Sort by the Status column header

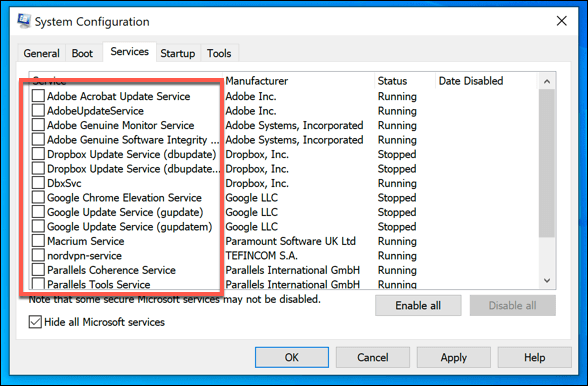point(405,81)
